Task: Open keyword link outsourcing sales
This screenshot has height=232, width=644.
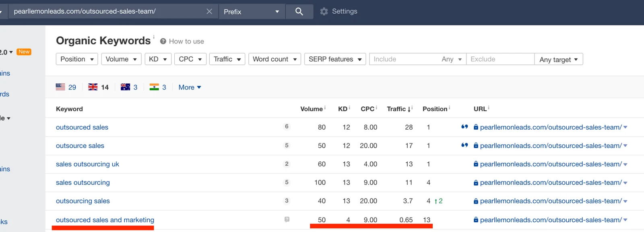Action: [83, 201]
